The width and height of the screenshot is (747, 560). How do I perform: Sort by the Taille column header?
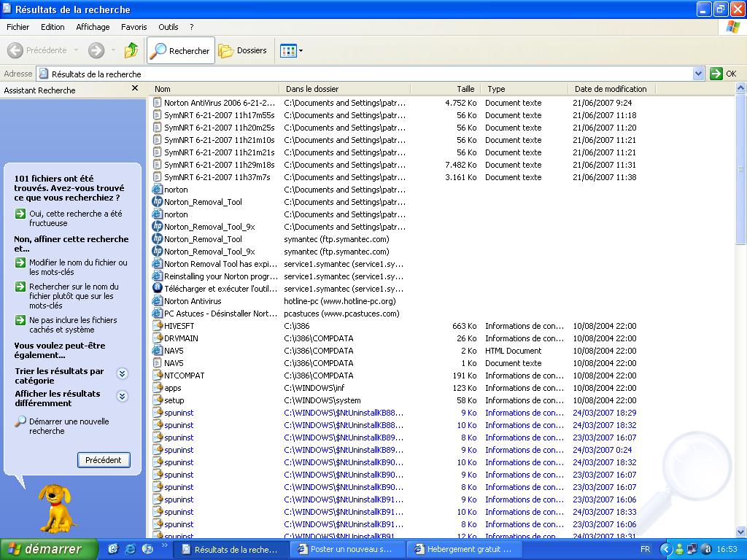click(446, 89)
